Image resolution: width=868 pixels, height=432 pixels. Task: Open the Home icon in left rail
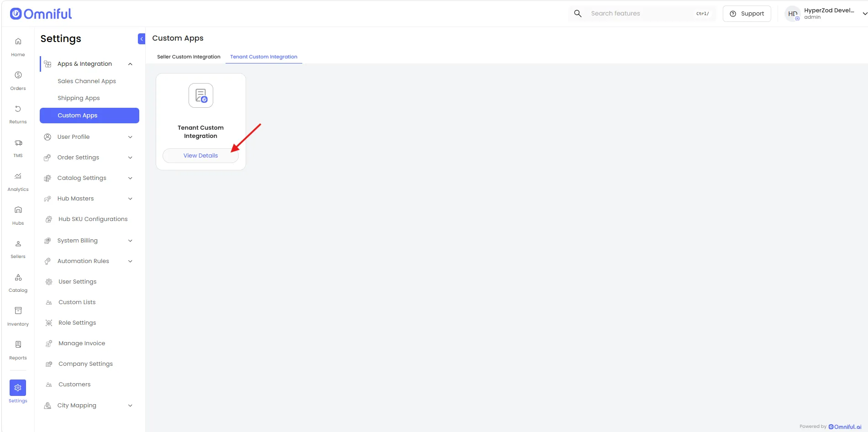point(18,42)
